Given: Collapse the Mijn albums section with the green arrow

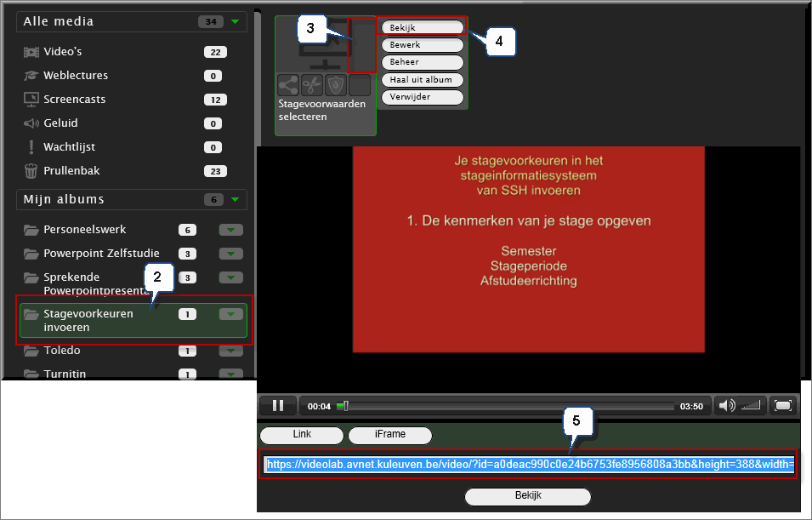Looking at the screenshot, I should coord(236,200).
